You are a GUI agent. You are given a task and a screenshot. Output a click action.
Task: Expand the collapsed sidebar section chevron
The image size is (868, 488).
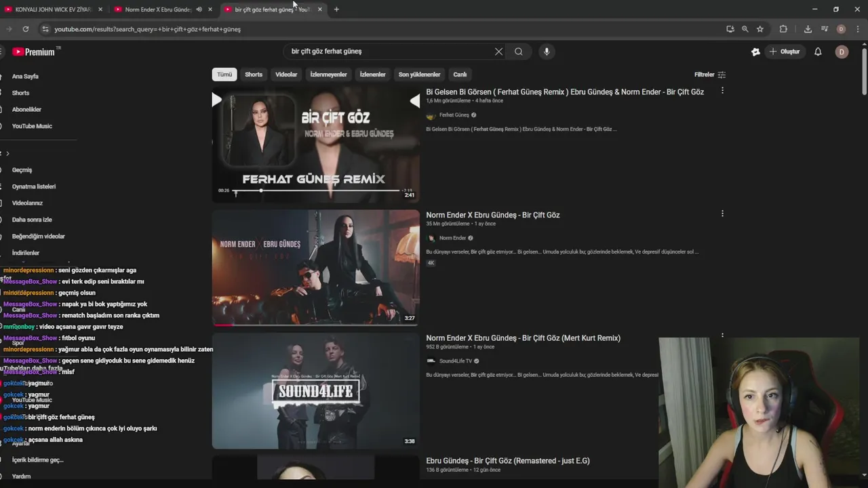click(x=7, y=153)
